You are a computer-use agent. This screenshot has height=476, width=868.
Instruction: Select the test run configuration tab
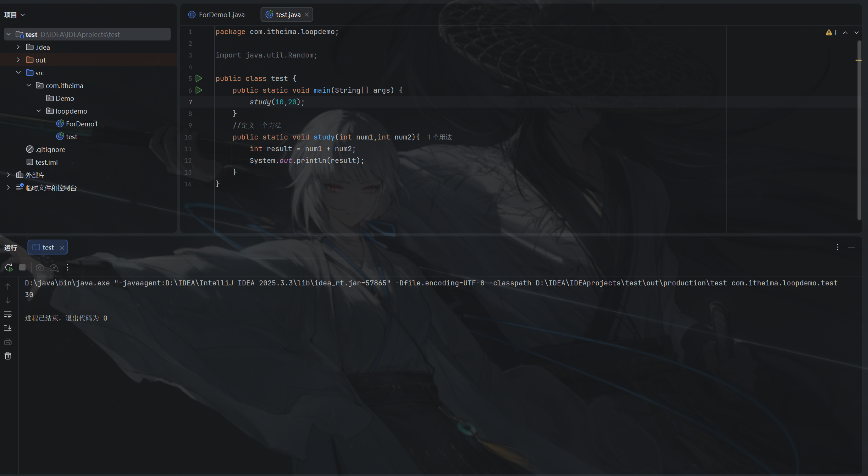[48, 247]
